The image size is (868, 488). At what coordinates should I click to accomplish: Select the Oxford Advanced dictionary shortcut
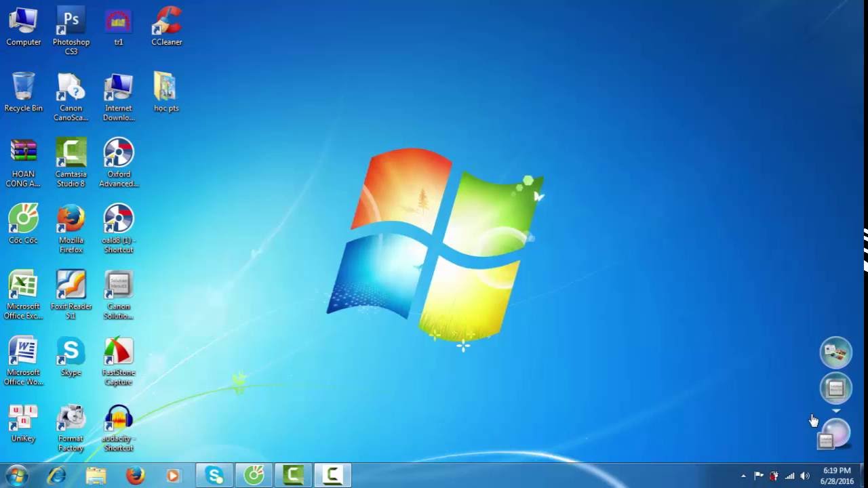(119, 163)
